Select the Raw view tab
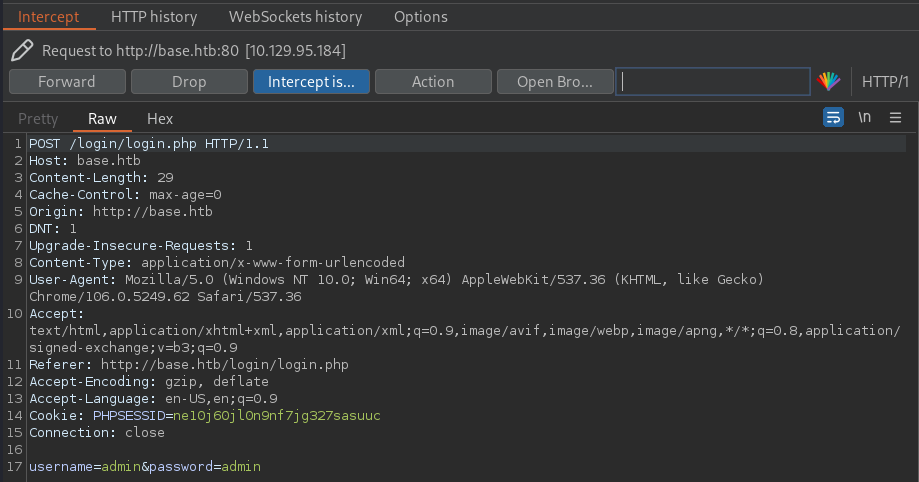Image resolution: width=919 pixels, height=482 pixels. (102, 118)
